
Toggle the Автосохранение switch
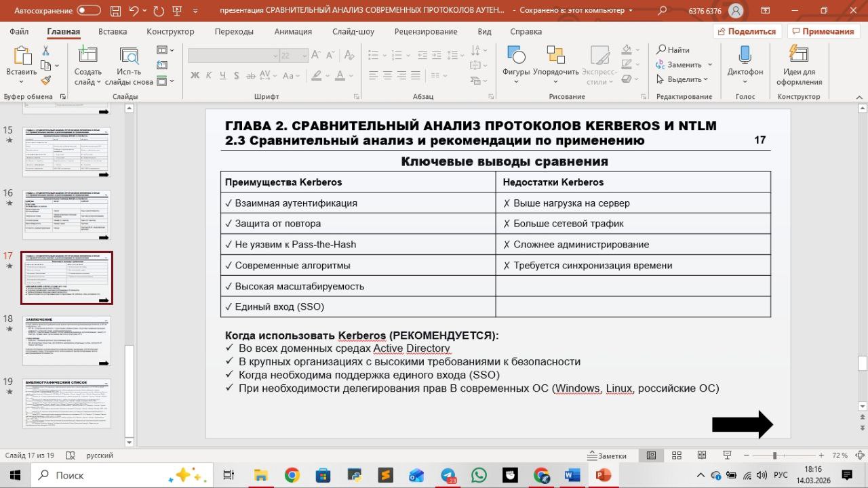89,10
